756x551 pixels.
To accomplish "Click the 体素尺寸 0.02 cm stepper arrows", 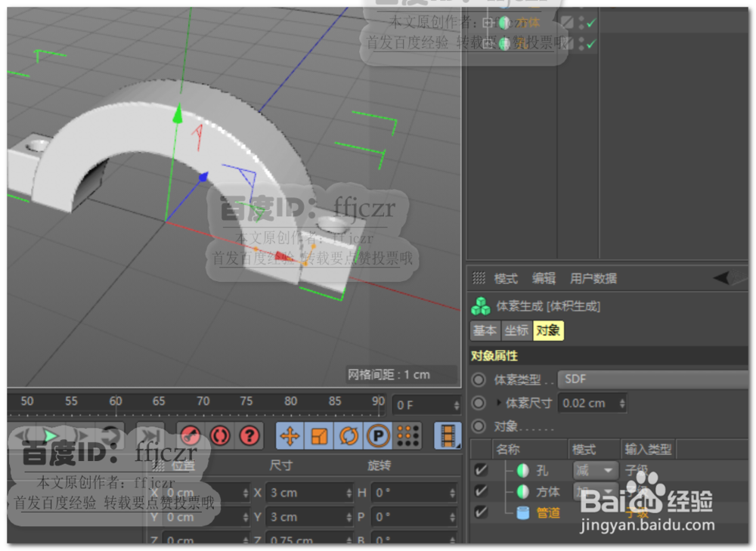I will [622, 403].
